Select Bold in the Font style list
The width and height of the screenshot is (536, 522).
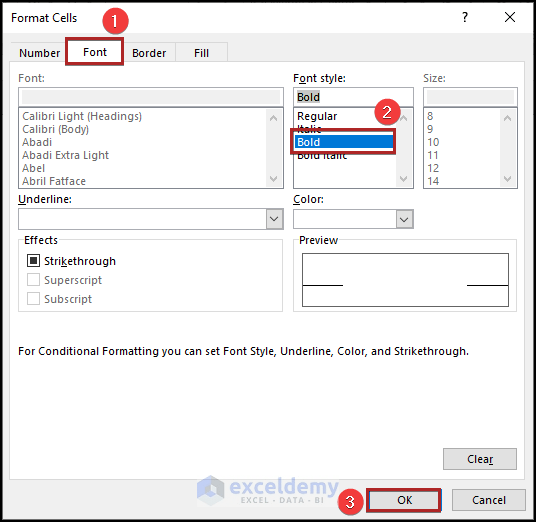[x=344, y=142]
